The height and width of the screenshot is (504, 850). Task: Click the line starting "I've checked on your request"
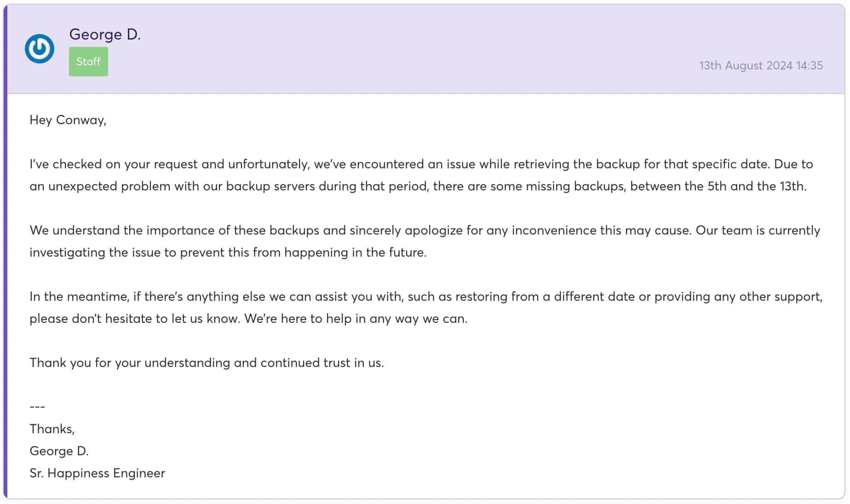tap(421, 164)
